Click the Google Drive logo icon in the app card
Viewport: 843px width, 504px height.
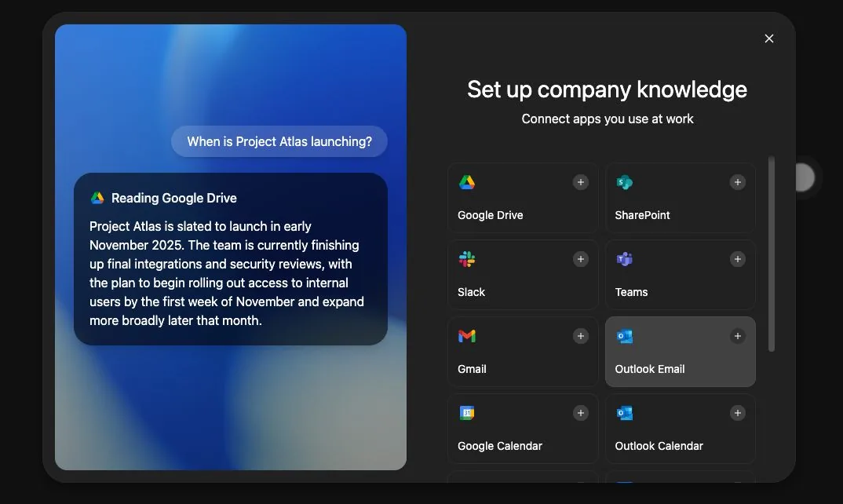467,182
